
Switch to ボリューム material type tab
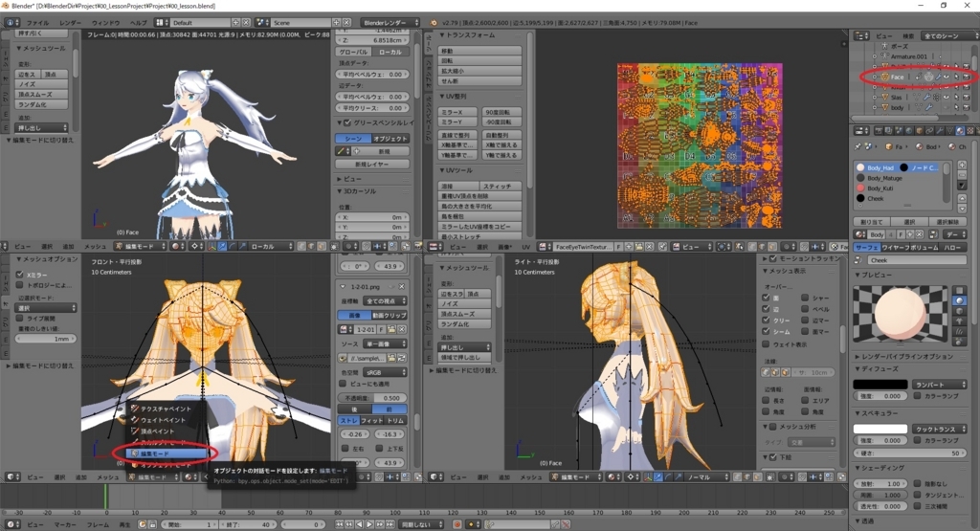click(x=924, y=248)
